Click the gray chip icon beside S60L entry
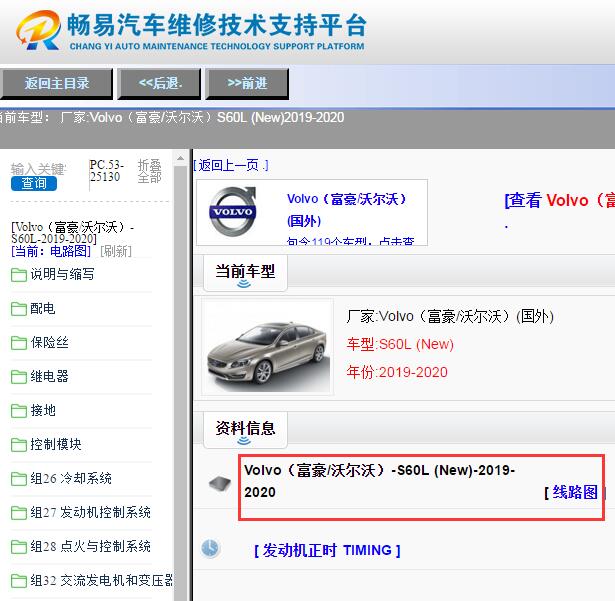Screen dimensions: 615x601 (x=220, y=483)
